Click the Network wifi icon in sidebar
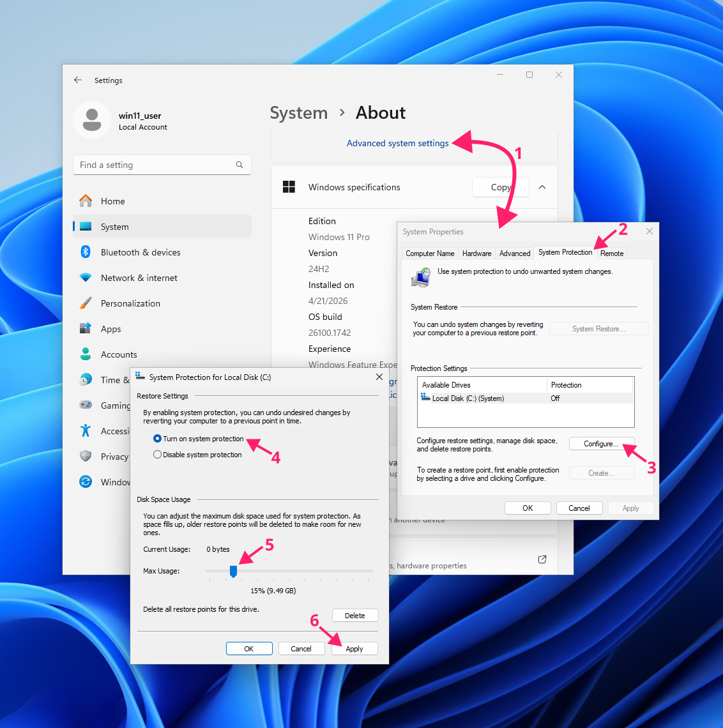Image resolution: width=723 pixels, height=728 pixels. [x=86, y=278]
